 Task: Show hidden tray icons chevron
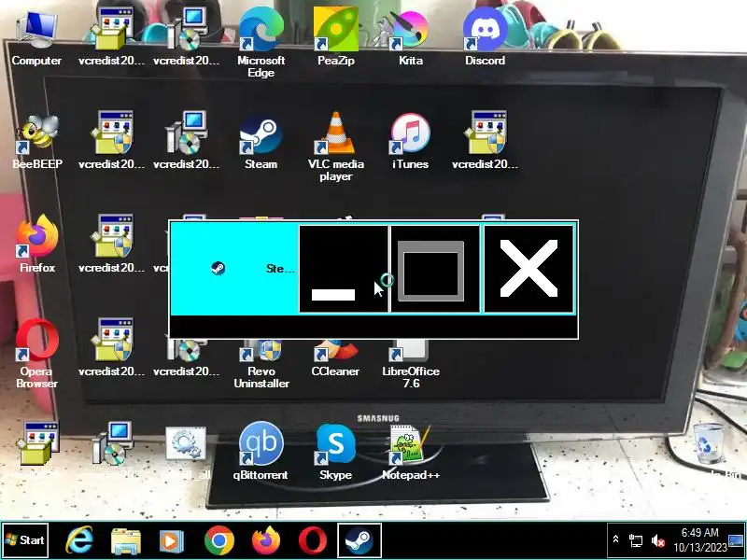(x=615, y=539)
